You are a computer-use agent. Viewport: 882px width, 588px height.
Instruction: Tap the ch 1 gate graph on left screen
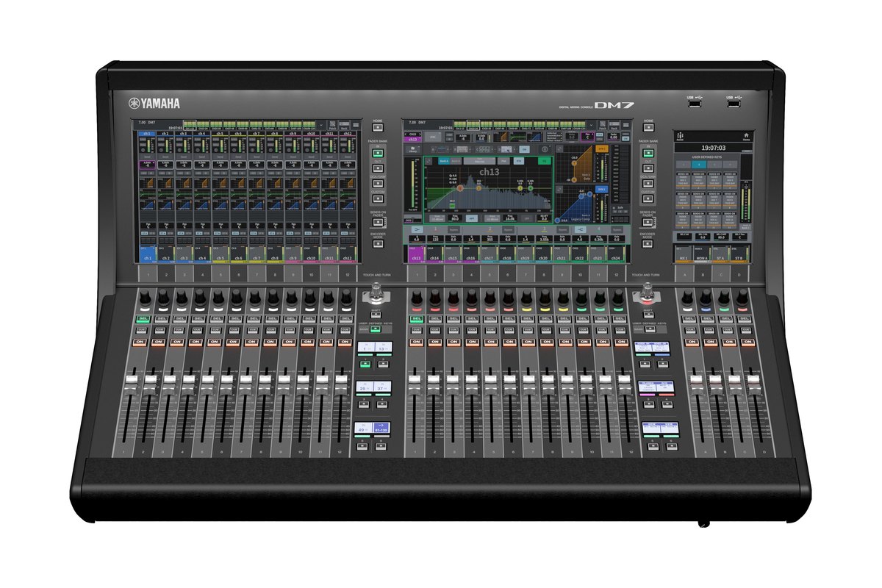click(x=147, y=183)
